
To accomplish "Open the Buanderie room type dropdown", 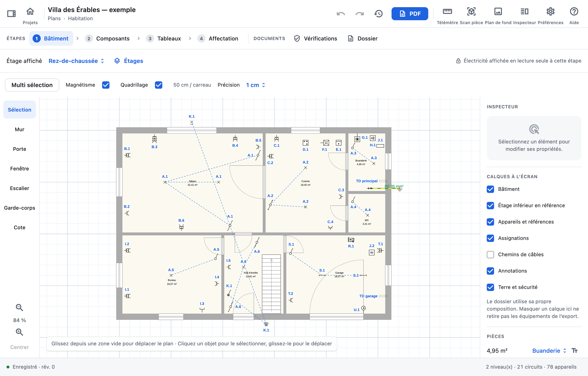I will coord(549,351).
